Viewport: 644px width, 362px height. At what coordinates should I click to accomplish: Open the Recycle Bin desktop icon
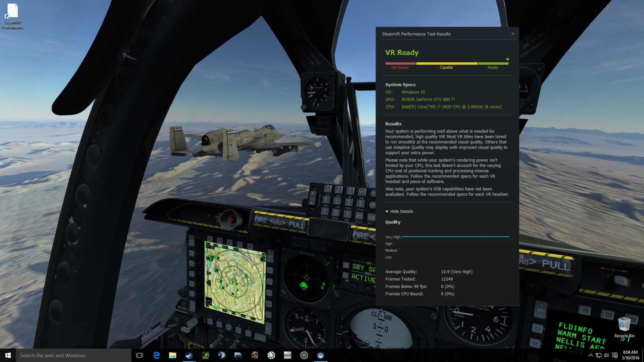point(624,327)
